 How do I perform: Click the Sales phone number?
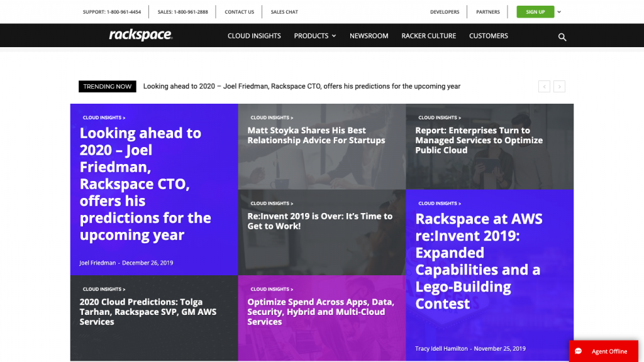pos(183,12)
